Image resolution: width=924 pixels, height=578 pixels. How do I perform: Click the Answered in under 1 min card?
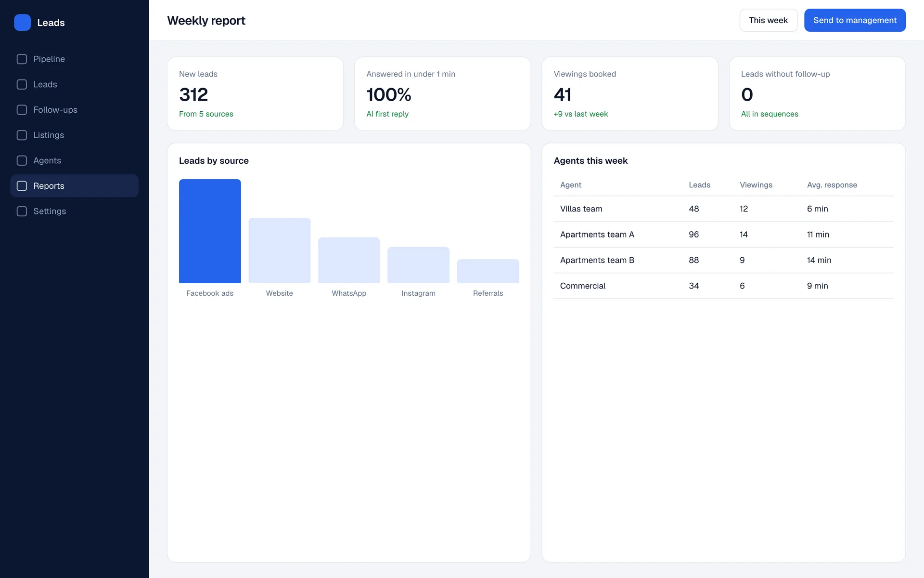click(443, 94)
